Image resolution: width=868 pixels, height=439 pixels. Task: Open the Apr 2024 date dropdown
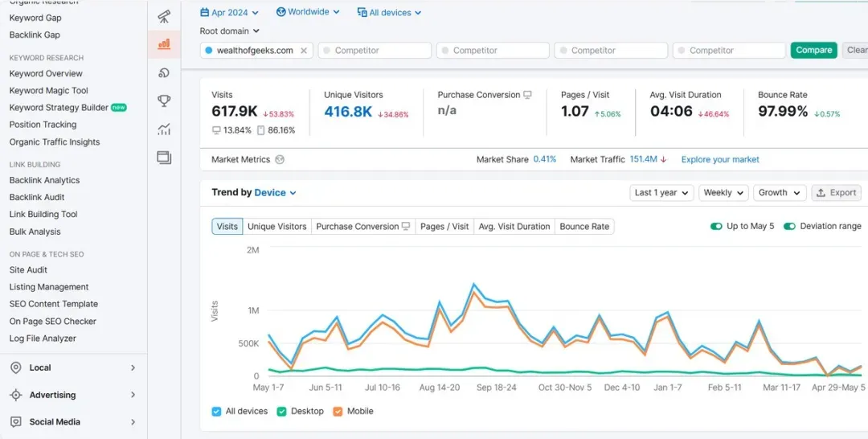click(x=229, y=13)
